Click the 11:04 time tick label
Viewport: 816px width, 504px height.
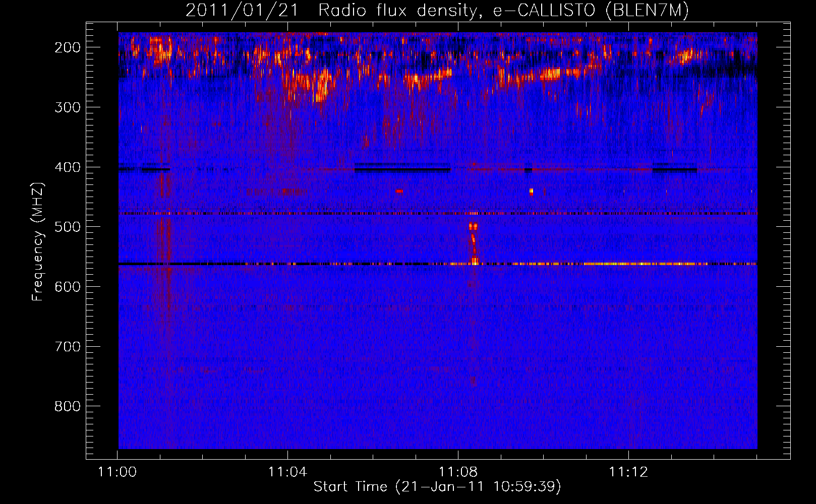pyautogui.click(x=287, y=472)
